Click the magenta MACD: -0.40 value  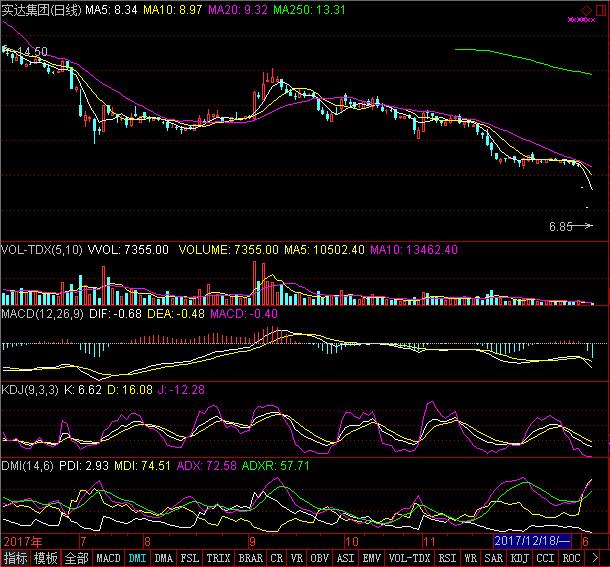coord(244,314)
